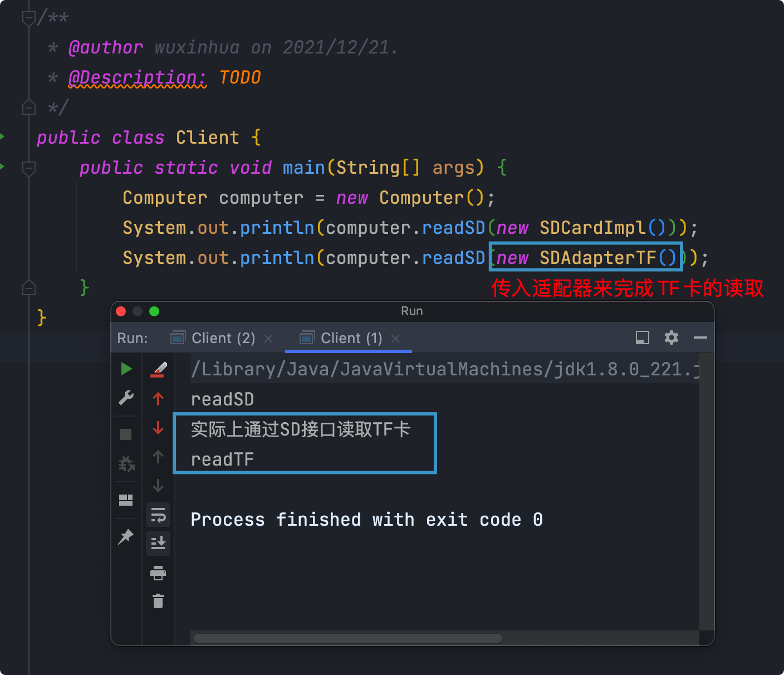Screen dimensions: 784x675
Task: Open Run panel gear settings
Action: coord(672,338)
